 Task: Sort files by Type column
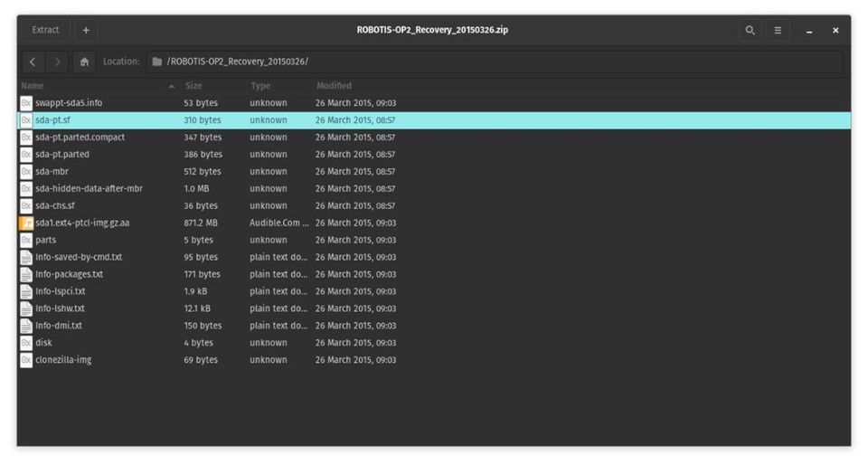tap(260, 86)
